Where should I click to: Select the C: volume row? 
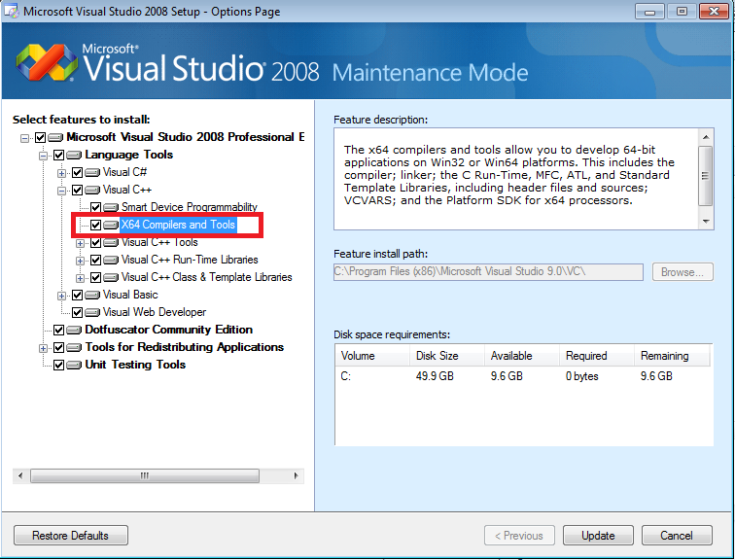(x=524, y=376)
